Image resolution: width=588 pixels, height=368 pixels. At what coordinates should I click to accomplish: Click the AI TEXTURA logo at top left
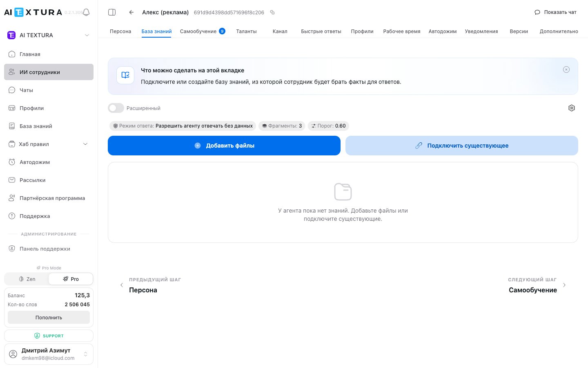tap(33, 12)
